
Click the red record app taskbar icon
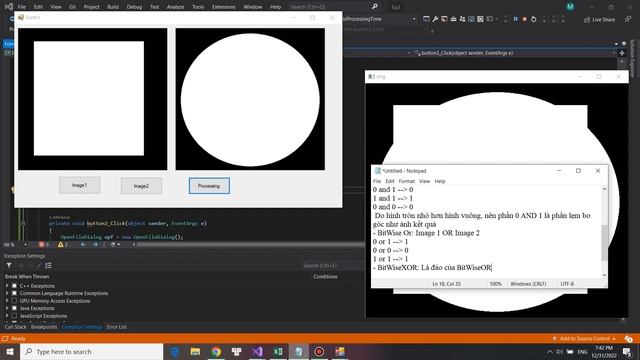tap(319, 351)
